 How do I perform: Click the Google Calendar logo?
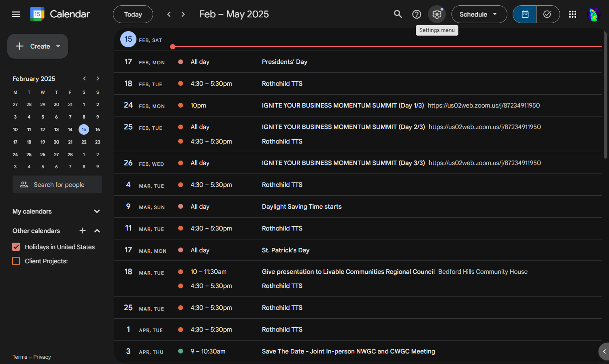tap(37, 14)
